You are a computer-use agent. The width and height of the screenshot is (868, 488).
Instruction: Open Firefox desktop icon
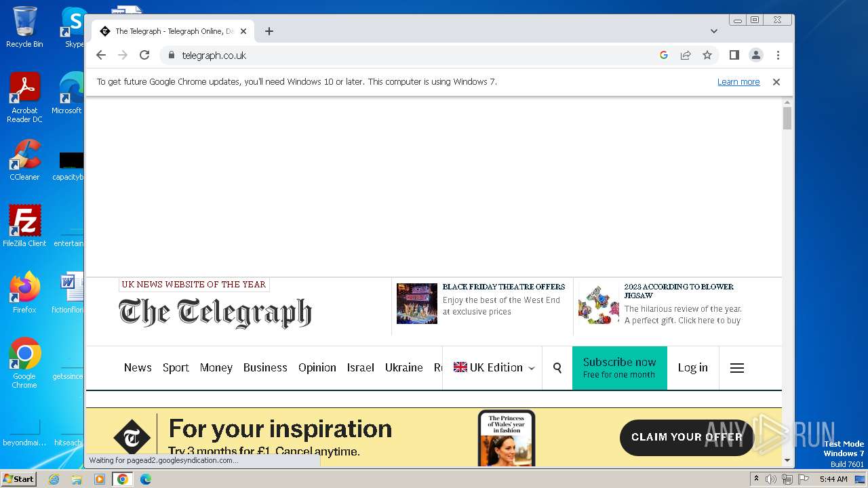point(24,292)
